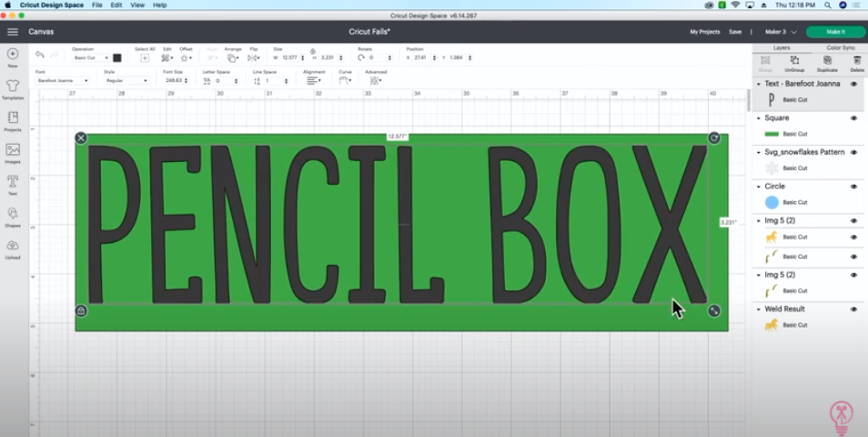Hide the Circle layer
Image resolution: width=868 pixels, height=437 pixels.
tap(853, 187)
